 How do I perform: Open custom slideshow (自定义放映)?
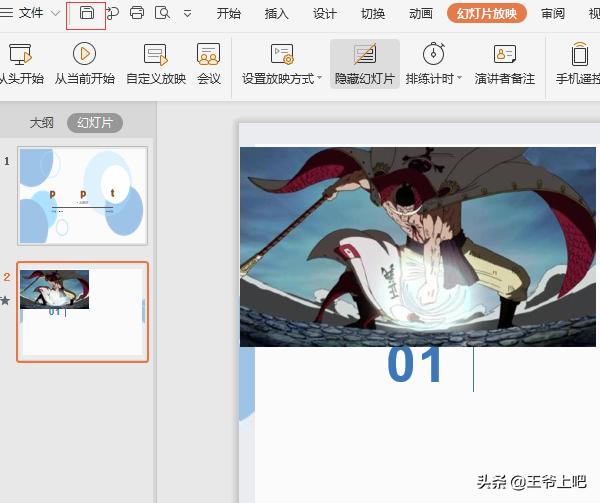[x=156, y=65]
